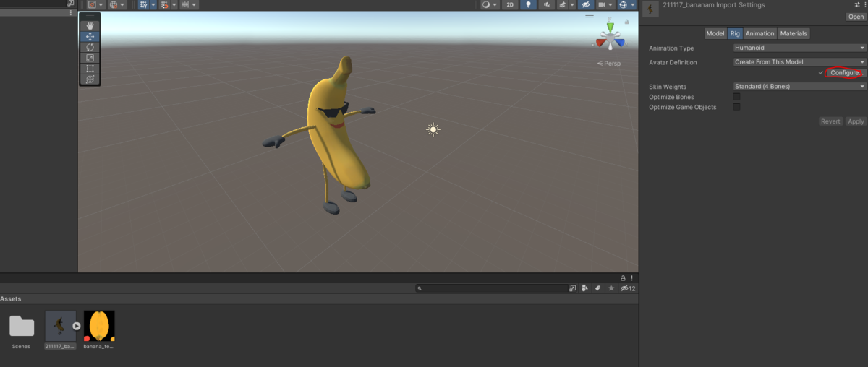
Task: Toggle project panel lock icon
Action: pyautogui.click(x=624, y=277)
